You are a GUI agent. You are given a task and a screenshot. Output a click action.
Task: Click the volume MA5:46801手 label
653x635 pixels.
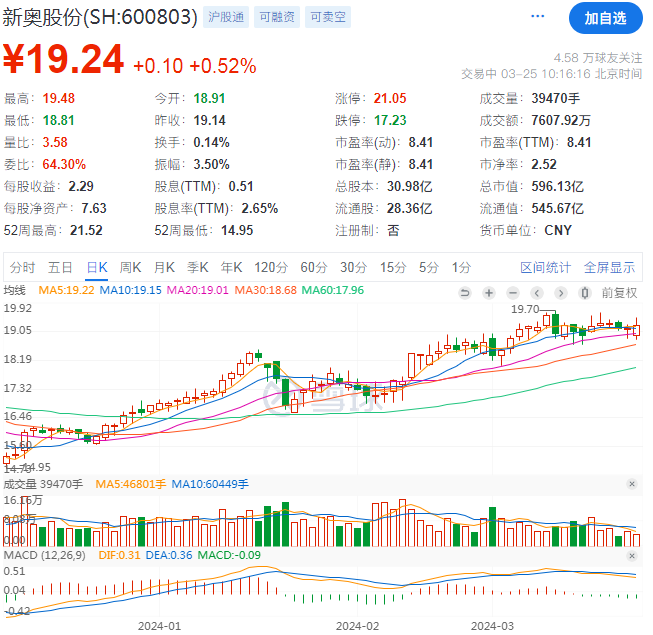130,484
